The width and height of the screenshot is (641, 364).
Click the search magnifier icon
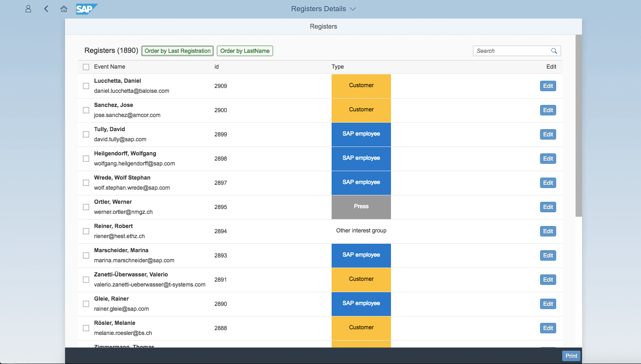pyautogui.click(x=554, y=51)
